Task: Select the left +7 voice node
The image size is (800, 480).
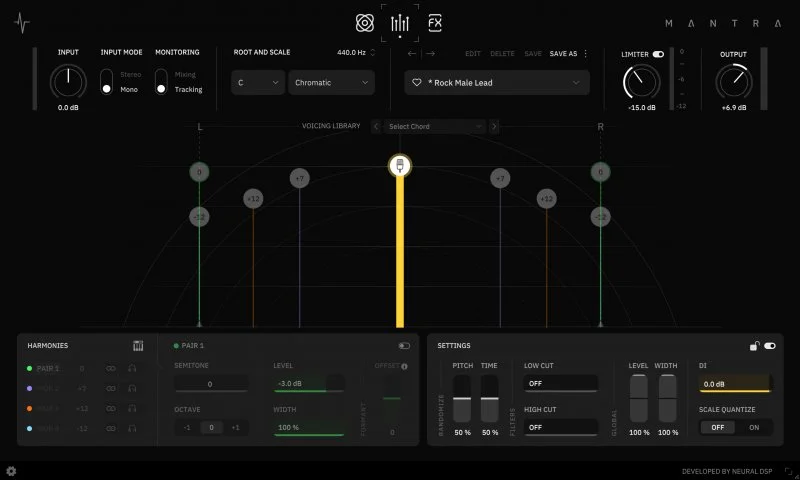Action: point(299,179)
